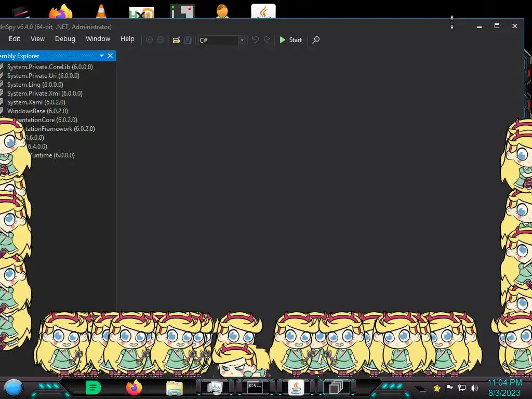The image size is (532, 399).
Task: Select System.Xaml (6.0.2.0) assembly
Action: click(x=36, y=102)
